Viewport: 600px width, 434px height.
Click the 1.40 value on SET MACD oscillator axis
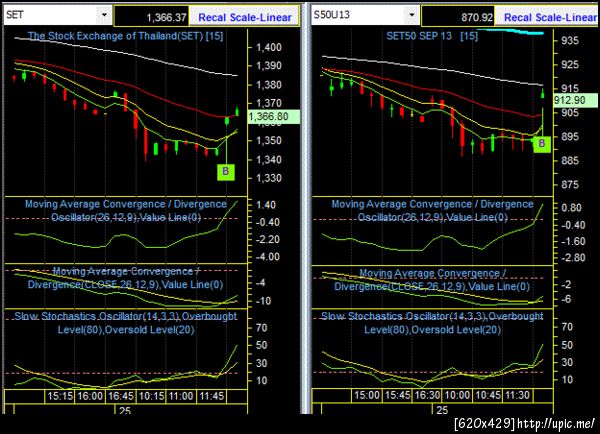point(266,205)
